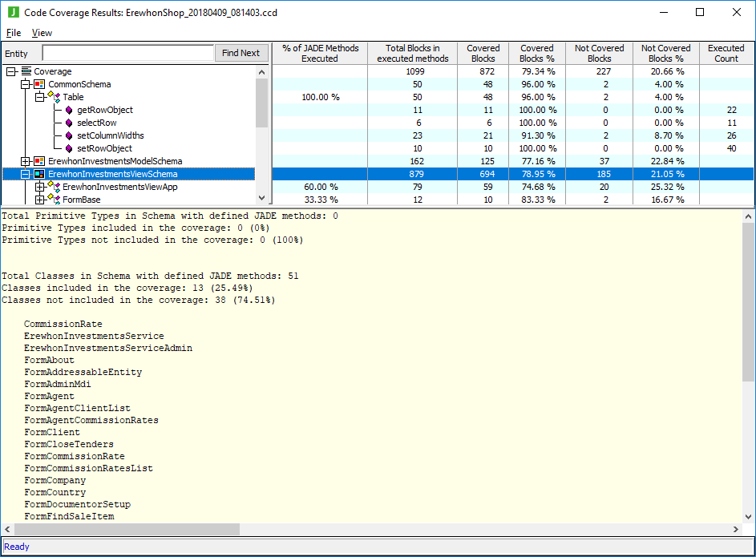Click the Executed Count column header
The height and width of the screenshot is (557, 756).
pyautogui.click(x=726, y=53)
